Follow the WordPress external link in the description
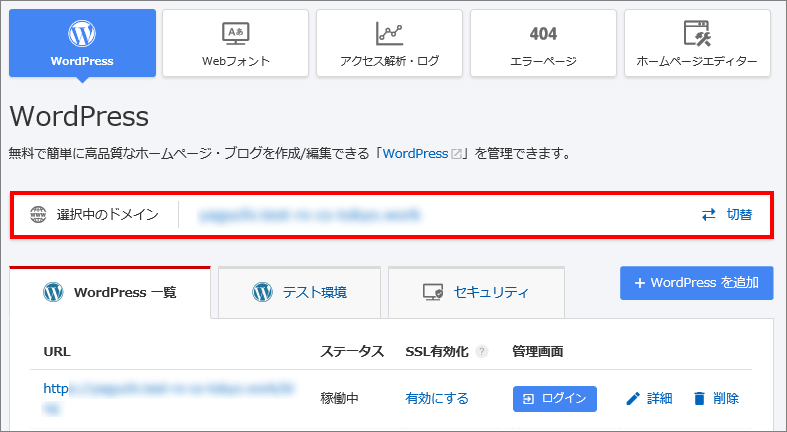This screenshot has width=787, height=432. click(415, 154)
